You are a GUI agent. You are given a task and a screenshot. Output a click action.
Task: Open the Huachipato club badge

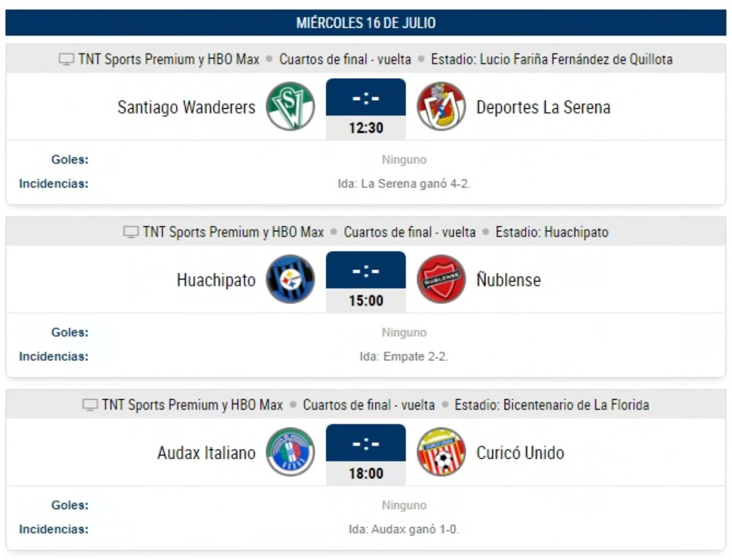click(x=290, y=279)
